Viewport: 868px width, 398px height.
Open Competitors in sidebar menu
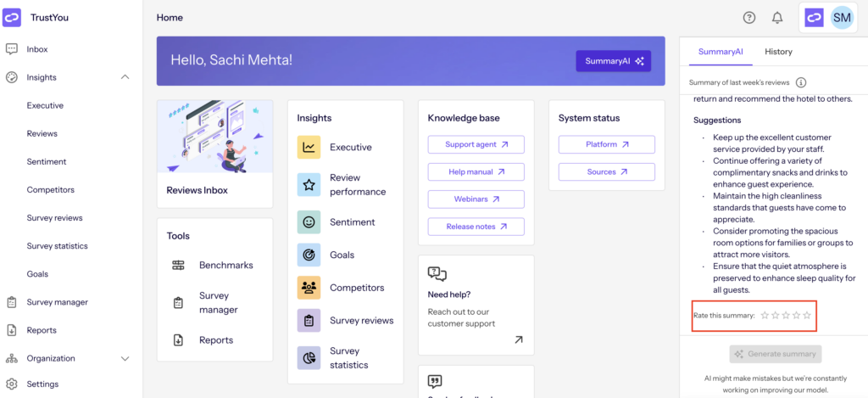pyautogui.click(x=50, y=189)
